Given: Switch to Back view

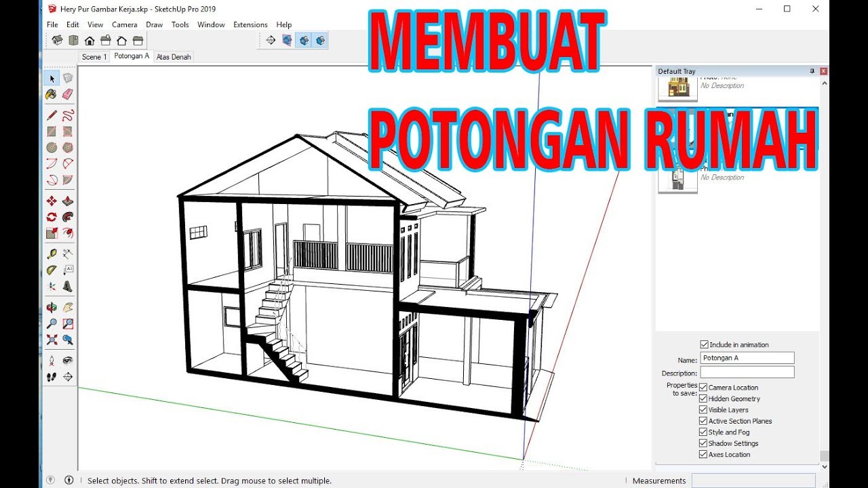Looking at the screenshot, I should (122, 41).
